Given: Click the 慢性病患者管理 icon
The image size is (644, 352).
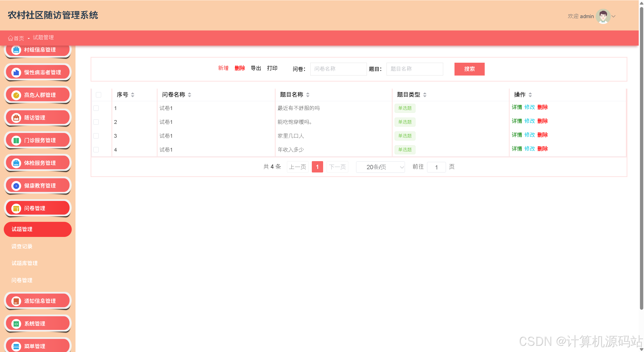Looking at the screenshot, I should tap(16, 73).
